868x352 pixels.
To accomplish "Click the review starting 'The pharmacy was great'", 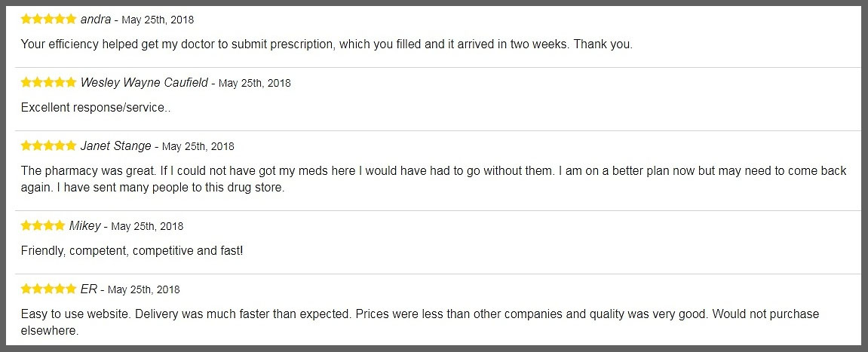I will point(434,179).
